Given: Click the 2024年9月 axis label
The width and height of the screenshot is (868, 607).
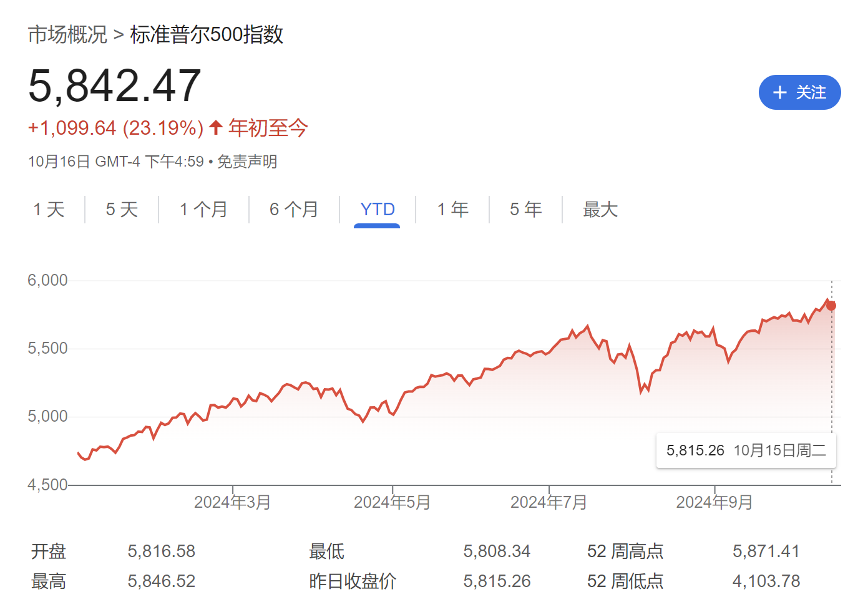Looking at the screenshot, I should coord(714,502).
